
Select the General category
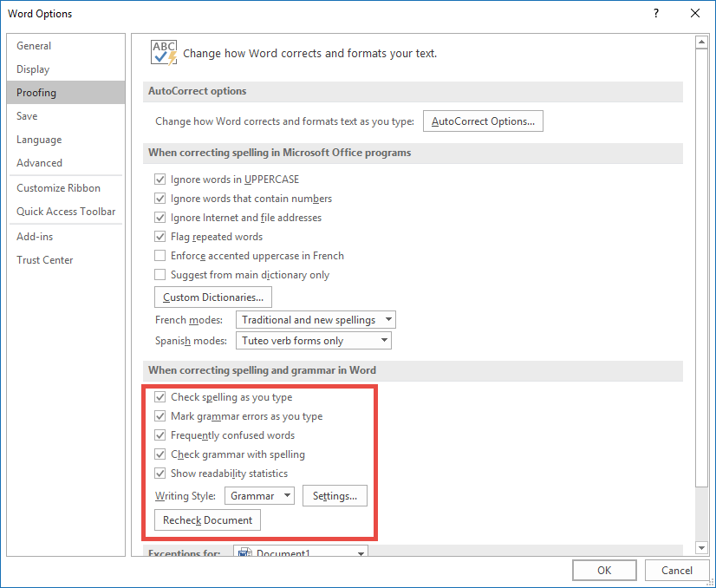click(x=66, y=46)
